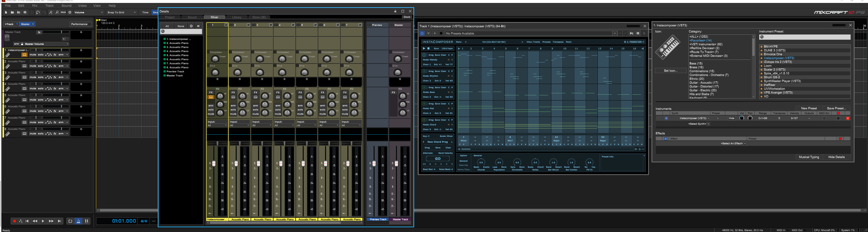Click the Master Track volume fader in mixer
This screenshot has height=232, width=868.
(396, 164)
